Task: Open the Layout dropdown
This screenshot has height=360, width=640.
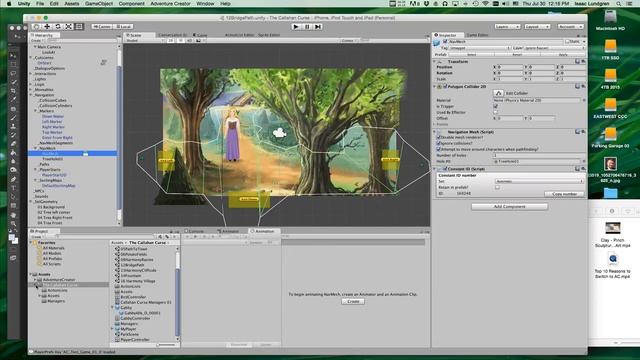Action: (537, 27)
